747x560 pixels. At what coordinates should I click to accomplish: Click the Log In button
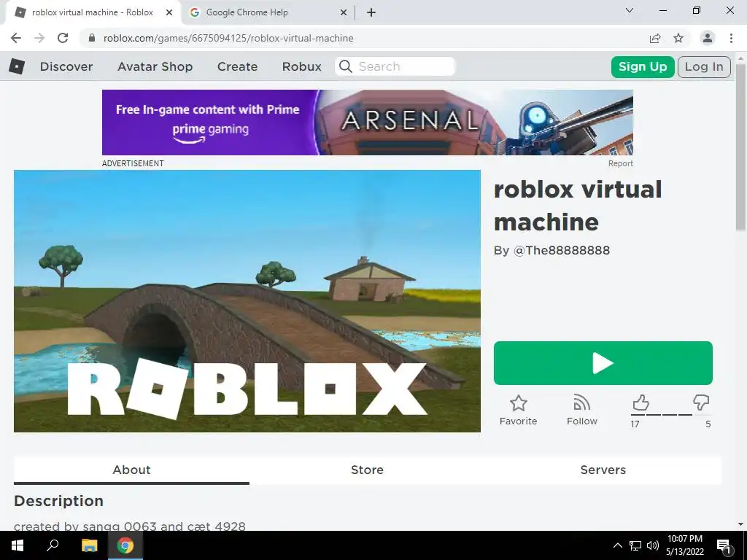(x=704, y=66)
